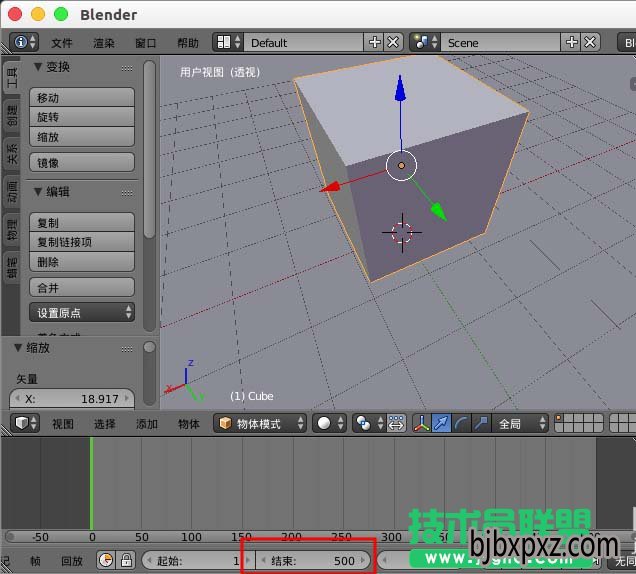Switch to the 创建 tool shelf tab
The height and width of the screenshot is (574, 636).
point(12,115)
